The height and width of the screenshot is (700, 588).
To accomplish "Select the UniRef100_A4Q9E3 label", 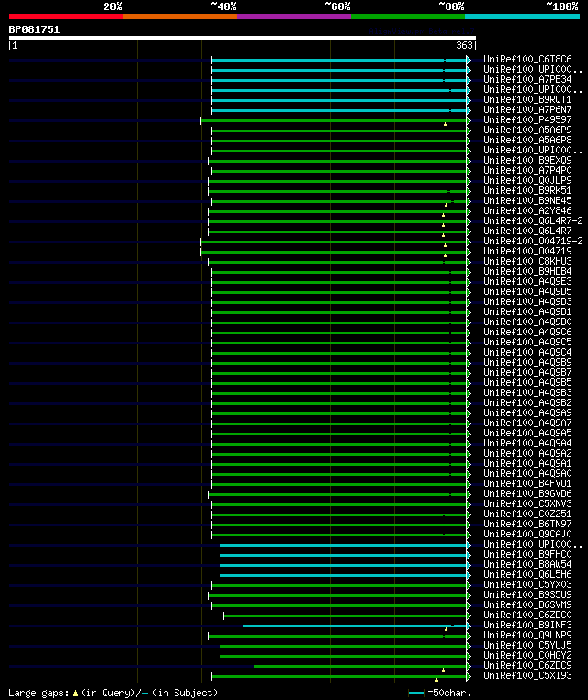I will (527, 282).
